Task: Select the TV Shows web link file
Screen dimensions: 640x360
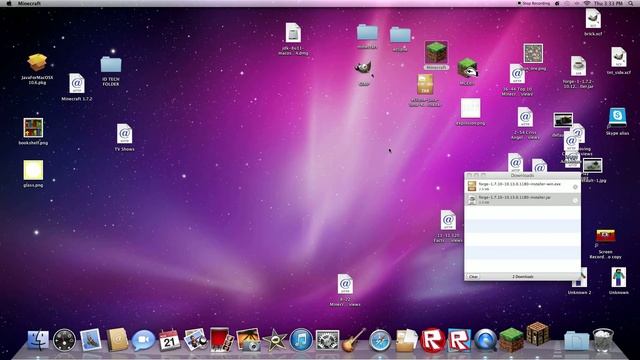Action: [x=124, y=134]
